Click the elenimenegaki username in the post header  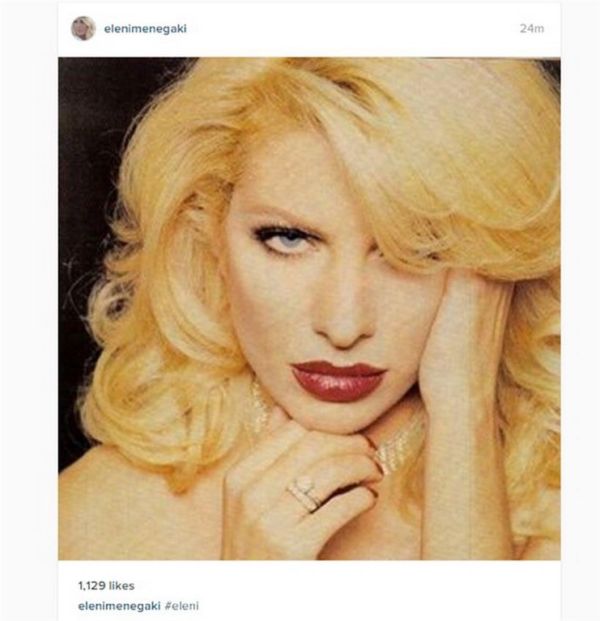(145, 29)
